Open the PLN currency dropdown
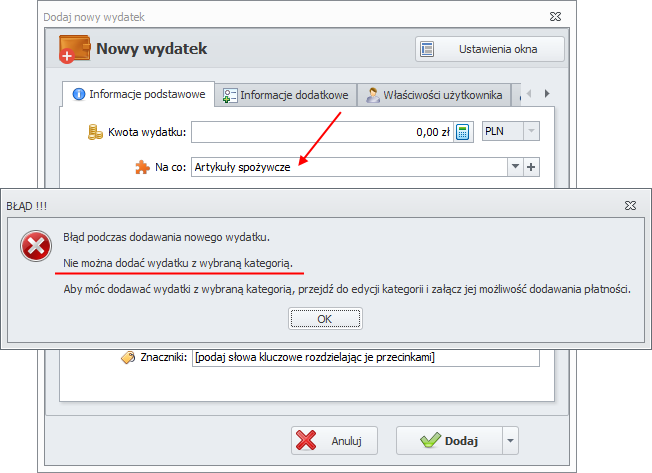The image size is (652, 473). point(531,131)
